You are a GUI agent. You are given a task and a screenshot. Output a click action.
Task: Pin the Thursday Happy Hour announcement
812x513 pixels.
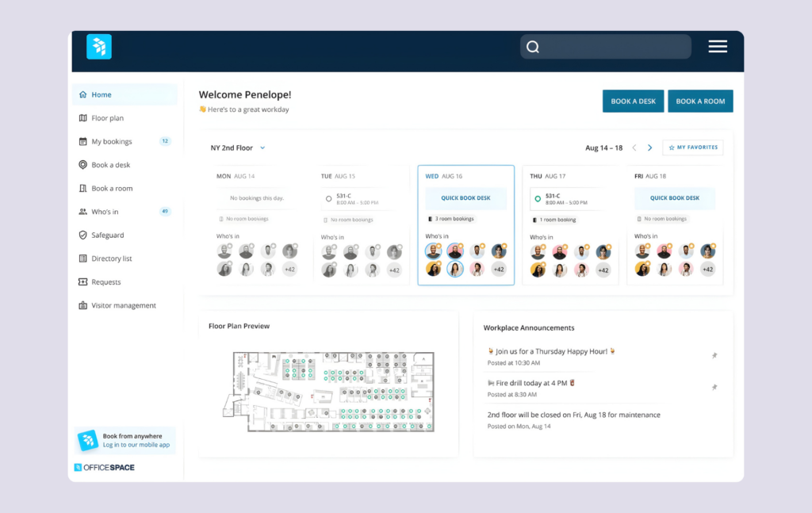click(x=714, y=356)
